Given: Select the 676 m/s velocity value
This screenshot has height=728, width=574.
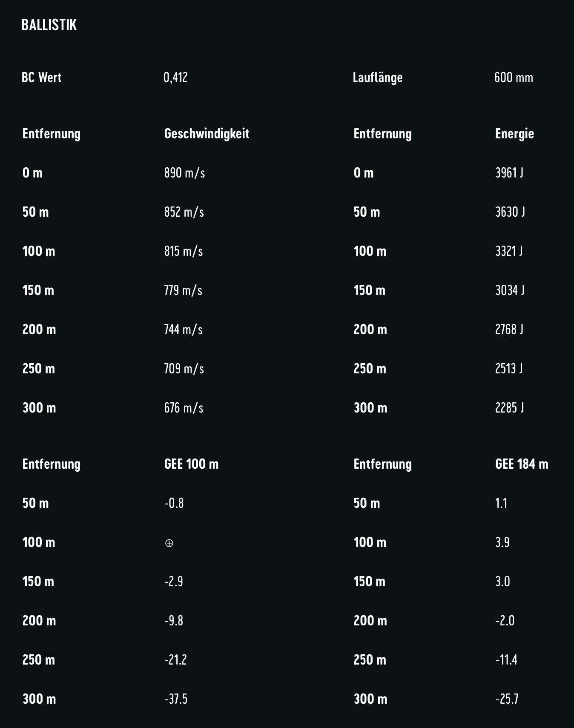Looking at the screenshot, I should point(184,408).
